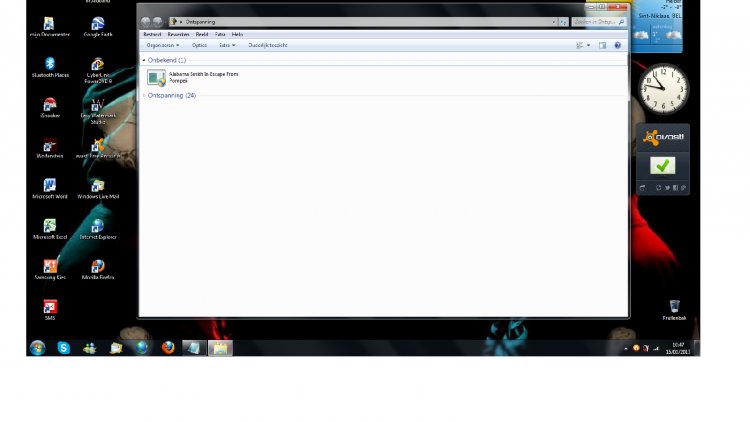Viewport: 750px width, 422px height.
Task: Launch Windows Live Mail shortcut
Action: pyautogui.click(x=98, y=189)
